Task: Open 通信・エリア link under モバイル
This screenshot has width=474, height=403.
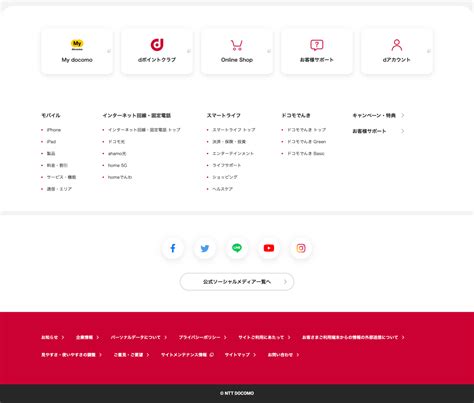Action: [59, 189]
